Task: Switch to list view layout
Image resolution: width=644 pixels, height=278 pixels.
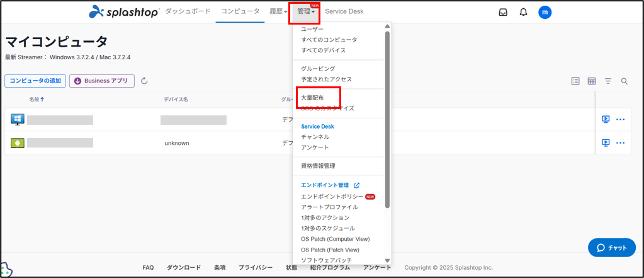Action: pos(575,81)
